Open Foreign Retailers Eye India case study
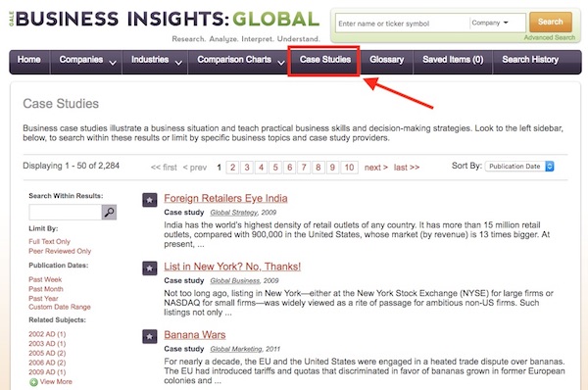This screenshot has height=390, width=588. (225, 198)
